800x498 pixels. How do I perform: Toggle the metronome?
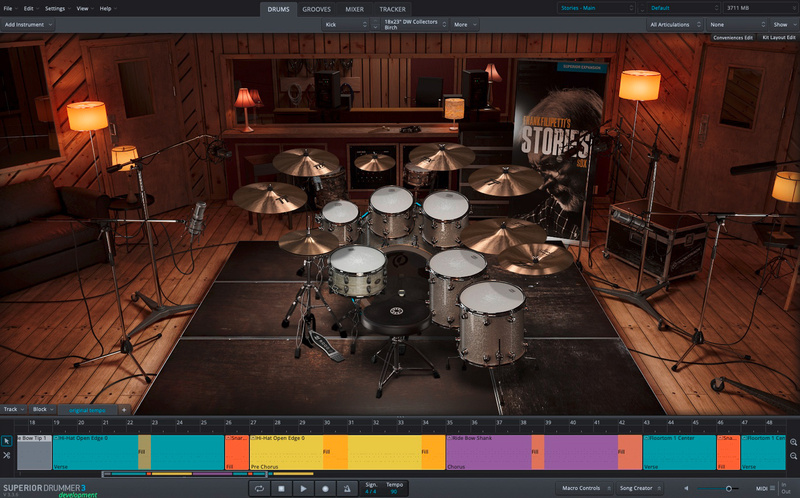click(347, 488)
